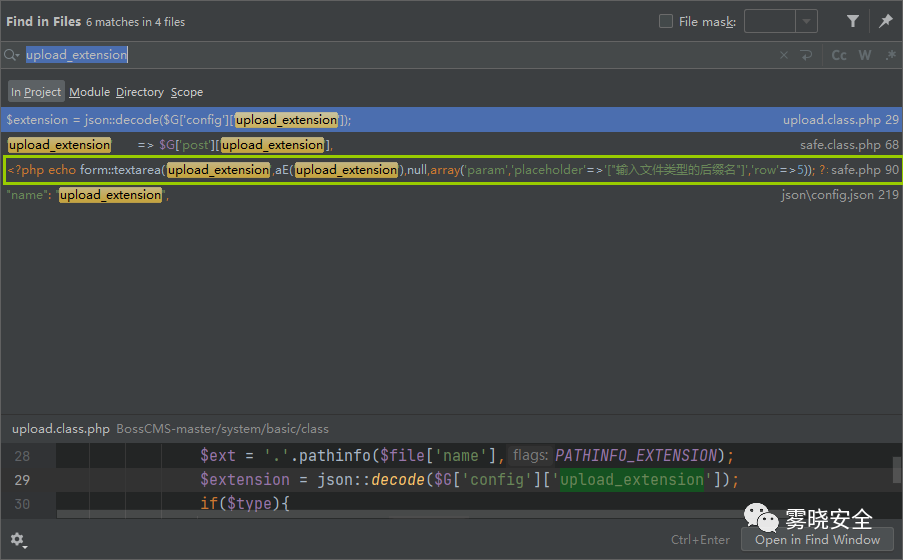Click the upload.class.php preview file name
903x560 pixels.
click(x=60, y=429)
